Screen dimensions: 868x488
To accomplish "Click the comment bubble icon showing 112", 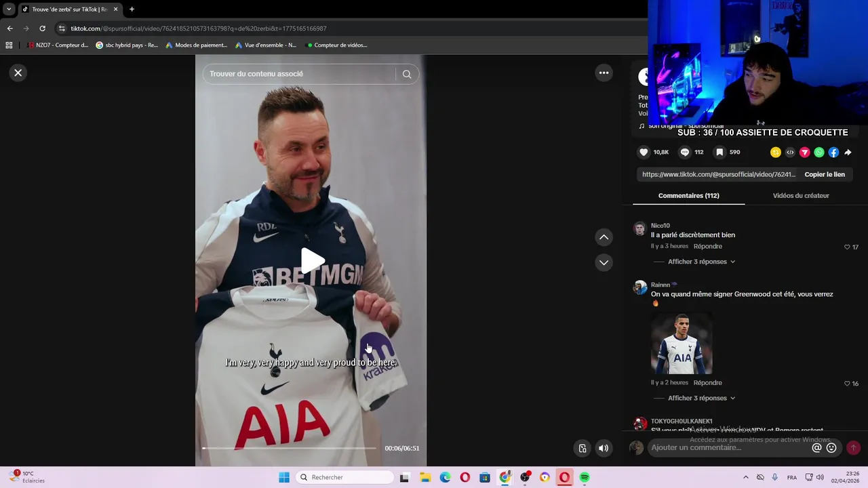I will point(685,152).
